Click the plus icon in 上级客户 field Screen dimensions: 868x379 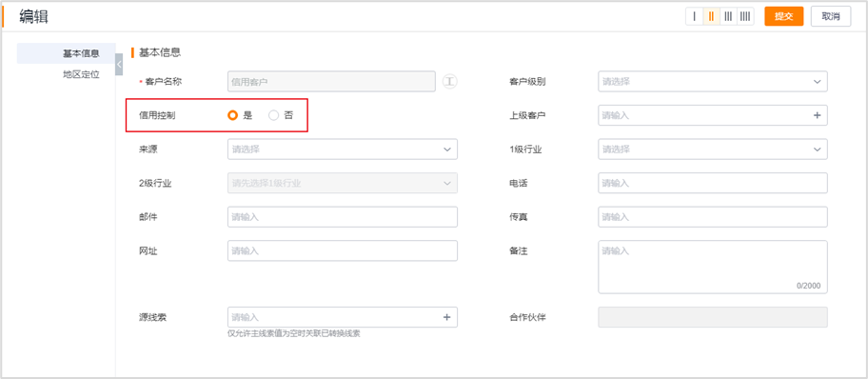coord(817,115)
